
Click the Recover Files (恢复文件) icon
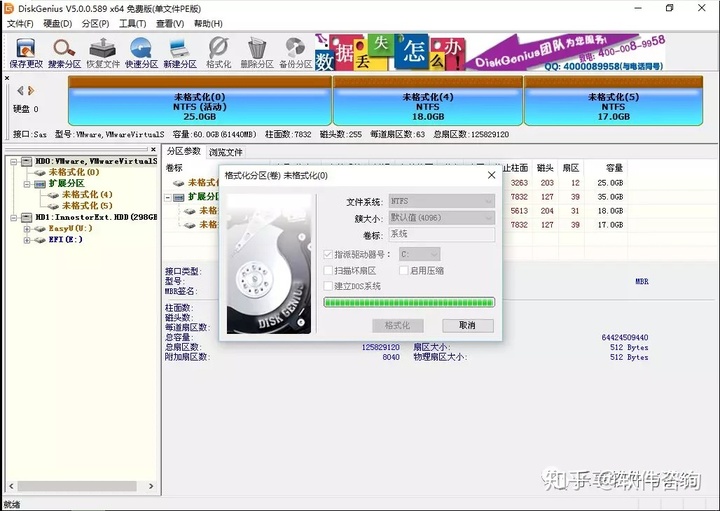coord(103,53)
